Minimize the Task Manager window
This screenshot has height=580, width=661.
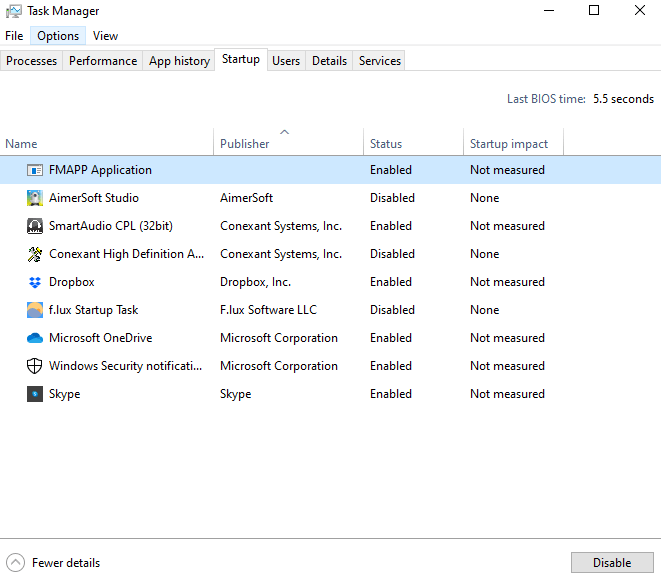click(x=549, y=10)
